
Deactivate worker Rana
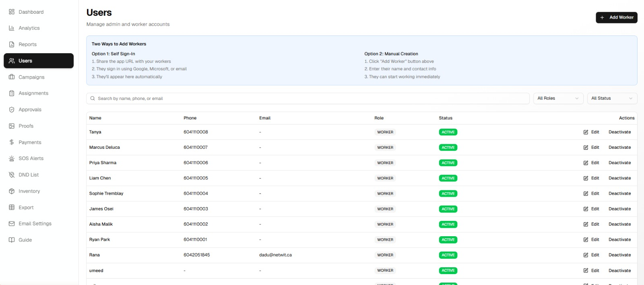(x=619, y=255)
